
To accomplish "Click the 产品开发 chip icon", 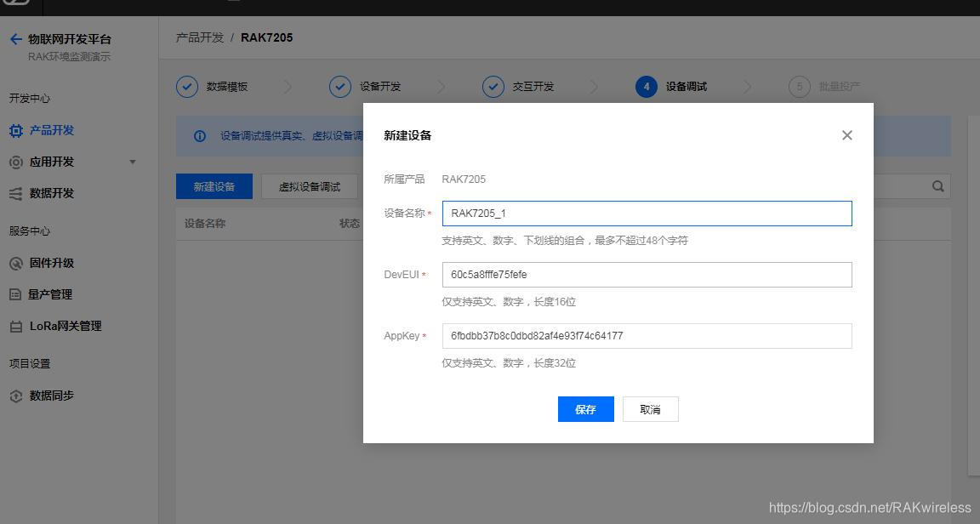I will click(15, 131).
